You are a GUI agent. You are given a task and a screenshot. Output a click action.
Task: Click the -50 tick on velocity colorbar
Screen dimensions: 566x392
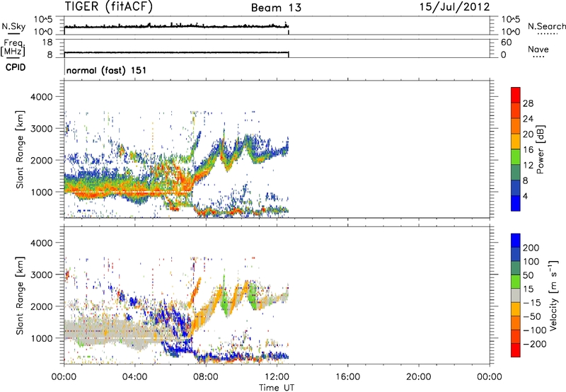(532, 316)
